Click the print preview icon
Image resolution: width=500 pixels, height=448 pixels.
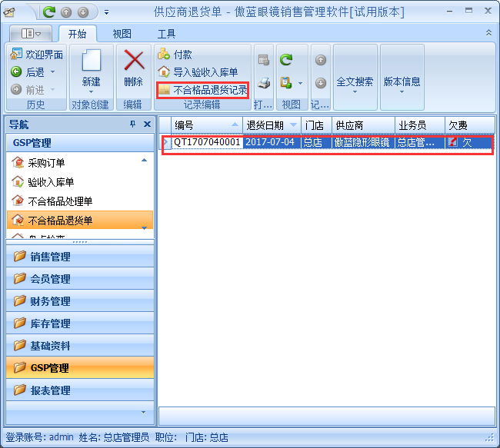[264, 60]
